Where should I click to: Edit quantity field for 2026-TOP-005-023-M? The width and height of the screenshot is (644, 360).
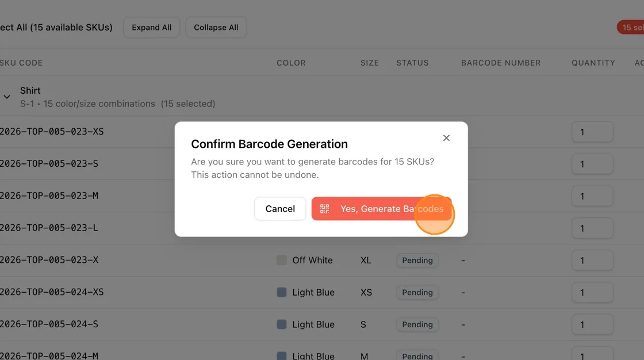click(592, 196)
